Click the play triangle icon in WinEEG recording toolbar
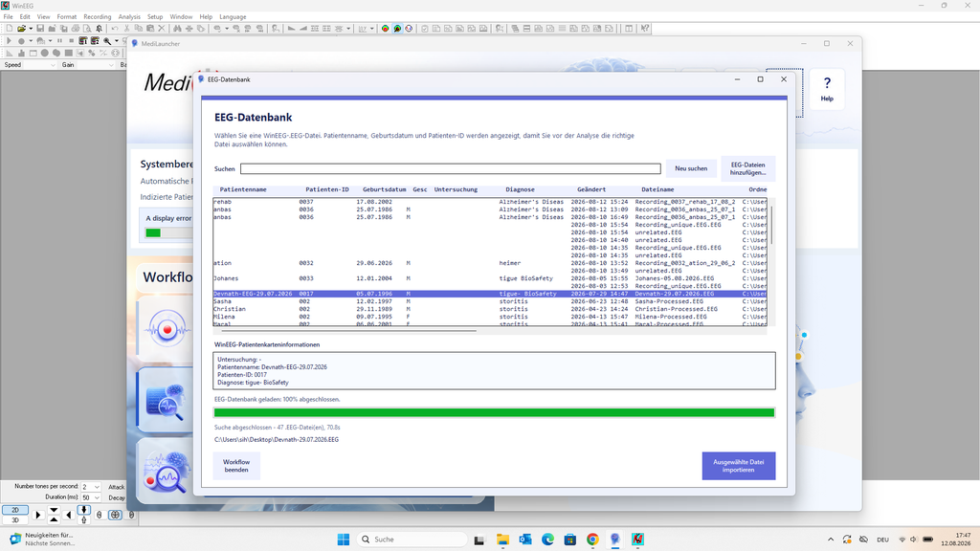The width and height of the screenshot is (980, 551). pyautogui.click(x=9, y=40)
